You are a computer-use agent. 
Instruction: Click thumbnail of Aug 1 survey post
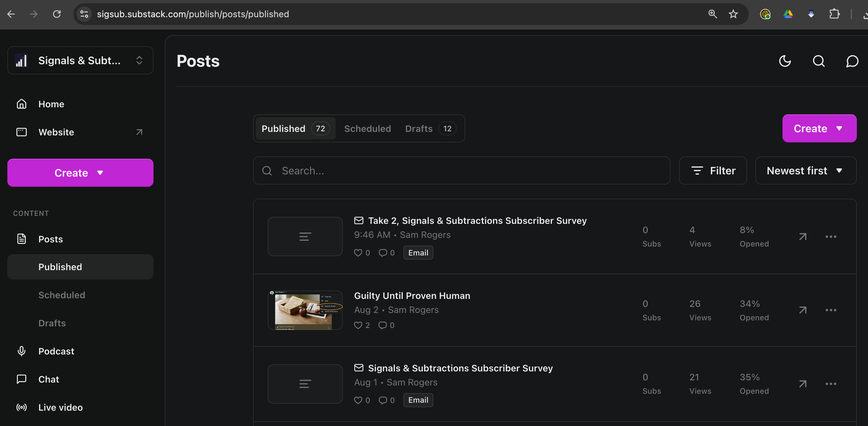[x=305, y=384]
